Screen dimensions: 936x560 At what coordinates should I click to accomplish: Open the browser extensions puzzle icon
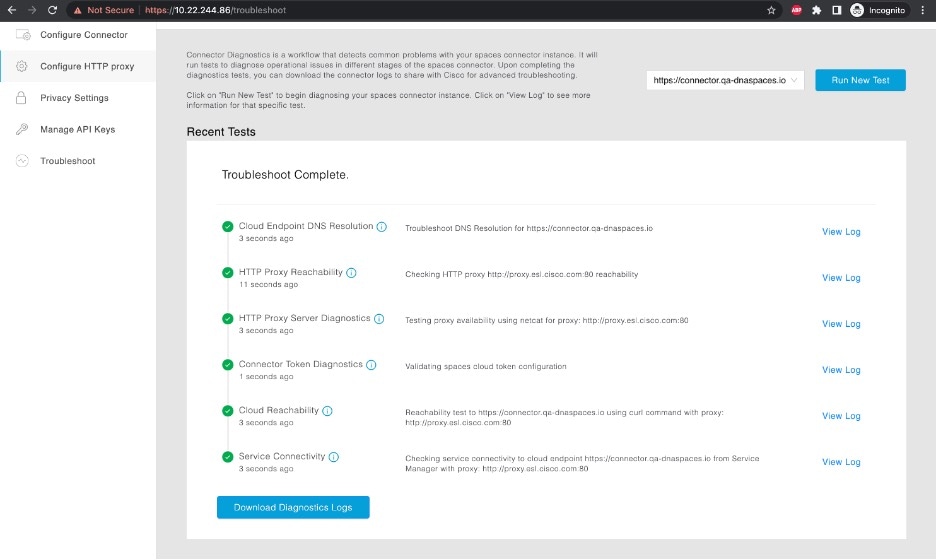(816, 10)
